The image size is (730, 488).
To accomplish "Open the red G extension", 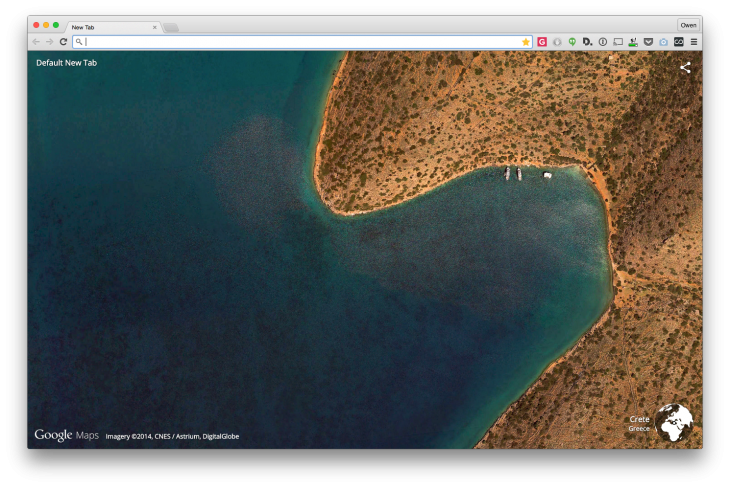I will pos(542,42).
